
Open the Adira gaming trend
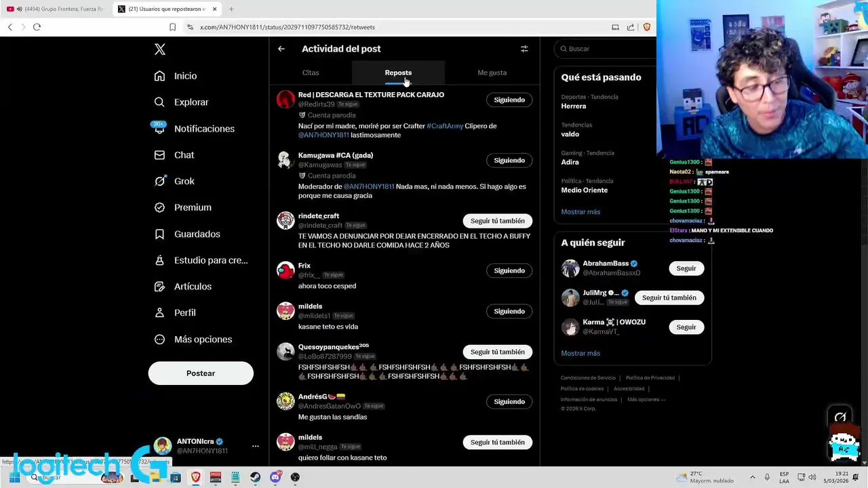point(570,163)
